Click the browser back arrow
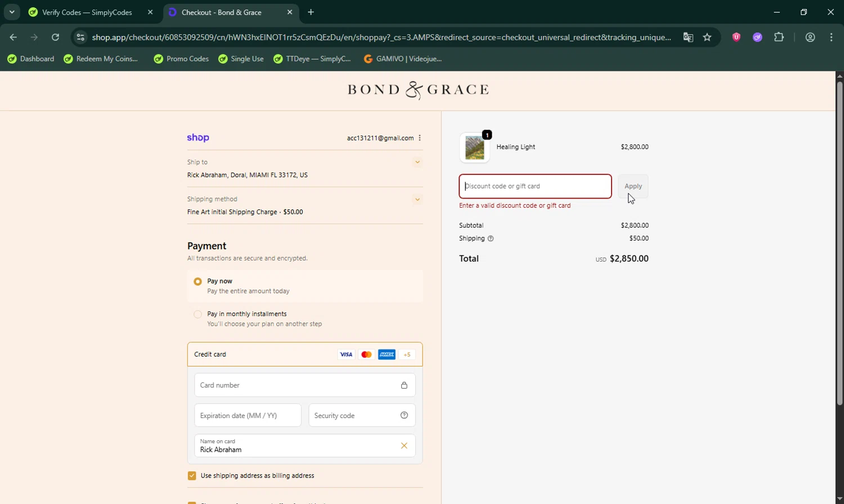Screen dimensions: 844x504 pyautogui.click(x=14, y=37)
